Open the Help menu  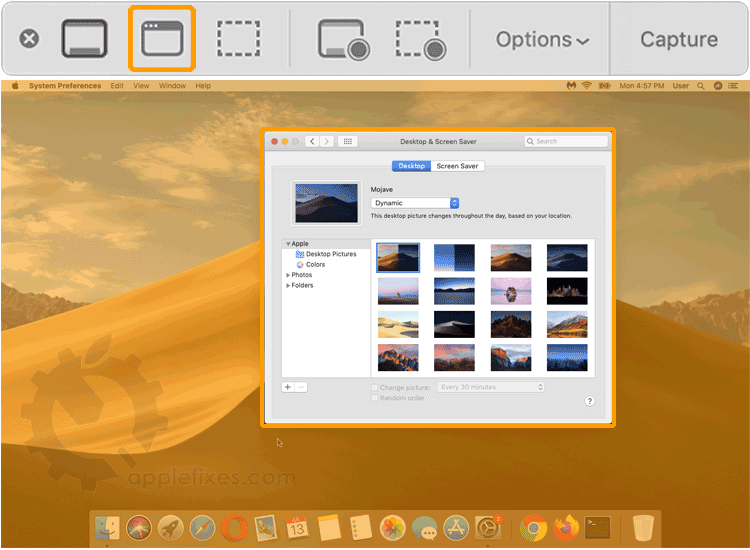(203, 86)
